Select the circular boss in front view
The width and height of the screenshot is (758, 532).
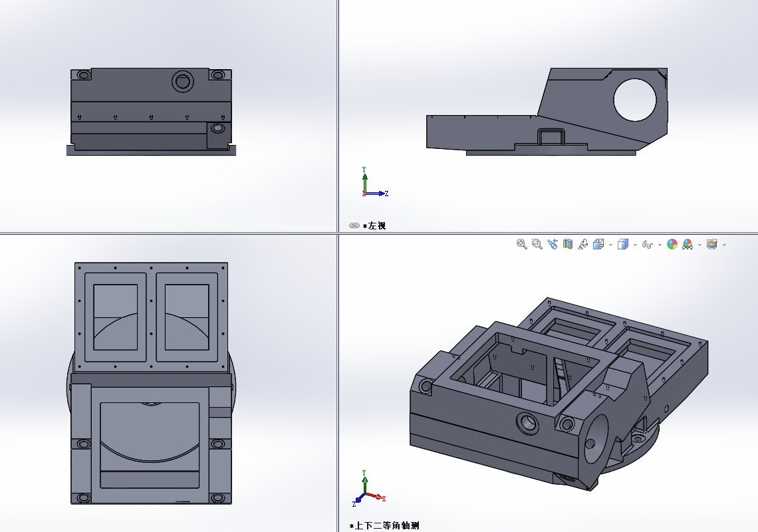click(x=183, y=81)
